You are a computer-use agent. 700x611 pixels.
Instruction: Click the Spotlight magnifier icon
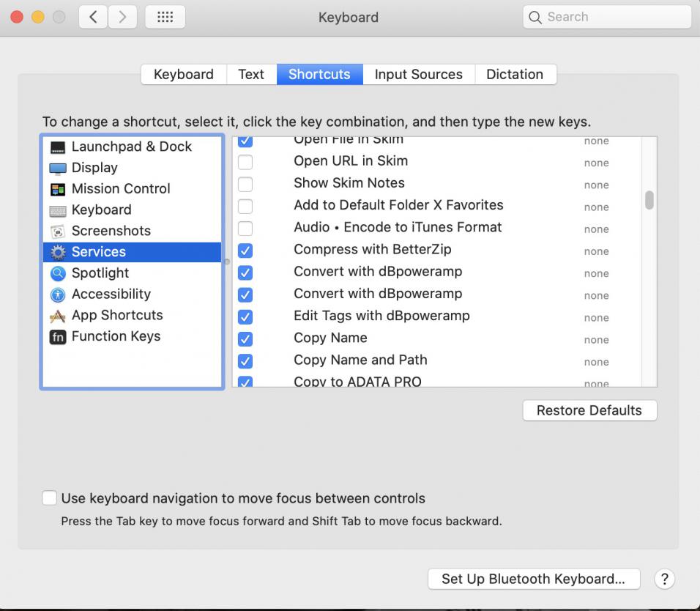pos(58,273)
